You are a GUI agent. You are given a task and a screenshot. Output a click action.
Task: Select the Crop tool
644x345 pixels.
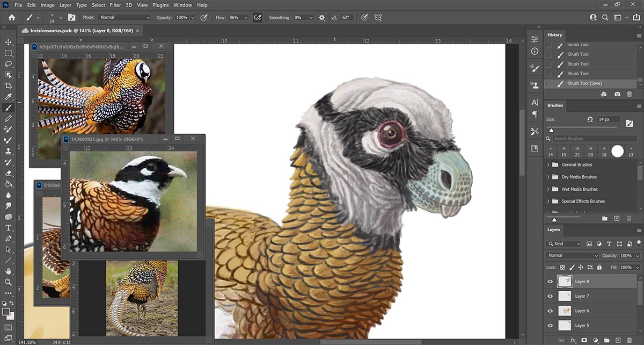tap(8, 86)
